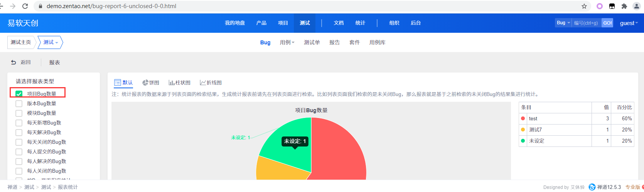This screenshot has height=192, width=644.
Task: Open the browser profile avatar icon
Action: (637, 6)
